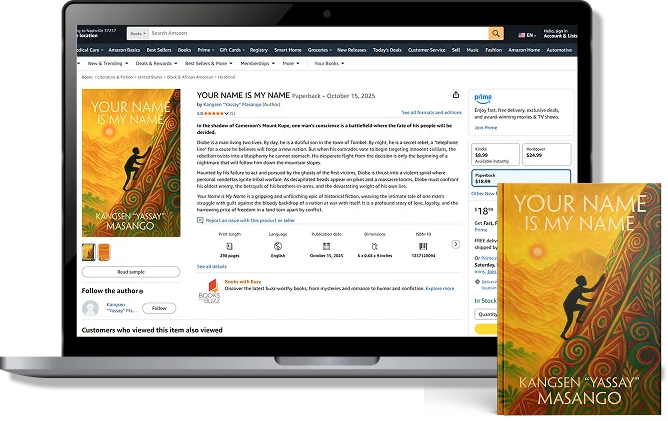Click Report an issue with this product
This screenshot has height=421, width=668.
tap(250, 220)
